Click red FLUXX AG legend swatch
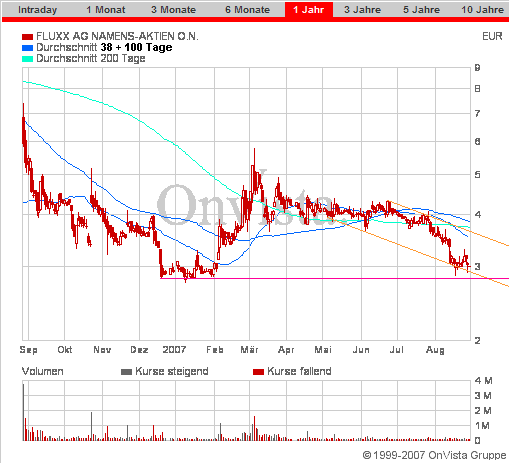 pyautogui.click(x=27, y=37)
